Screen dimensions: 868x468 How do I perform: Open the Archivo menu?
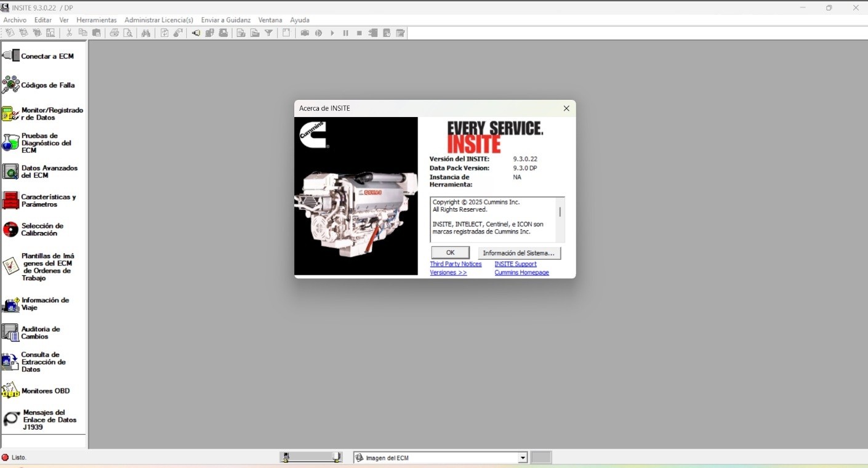pyautogui.click(x=15, y=20)
